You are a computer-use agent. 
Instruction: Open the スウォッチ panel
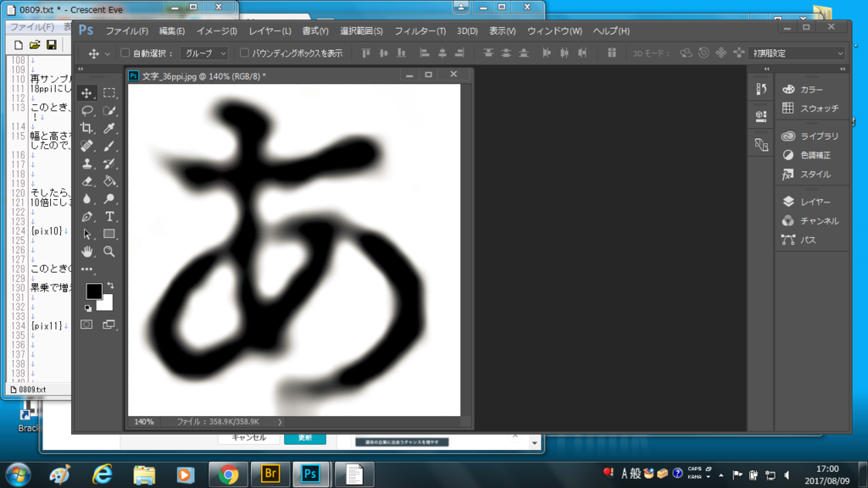(811, 108)
